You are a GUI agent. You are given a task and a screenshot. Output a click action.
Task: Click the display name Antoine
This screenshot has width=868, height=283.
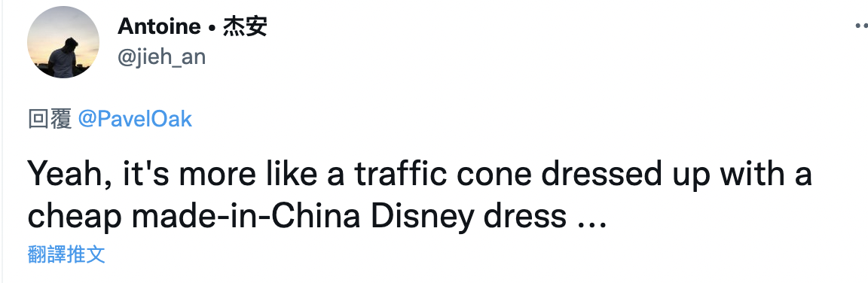click(159, 26)
